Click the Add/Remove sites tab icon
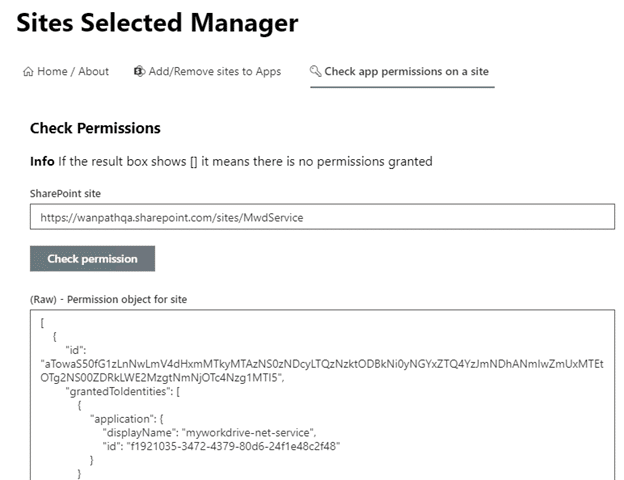The image size is (624, 480). click(x=139, y=72)
